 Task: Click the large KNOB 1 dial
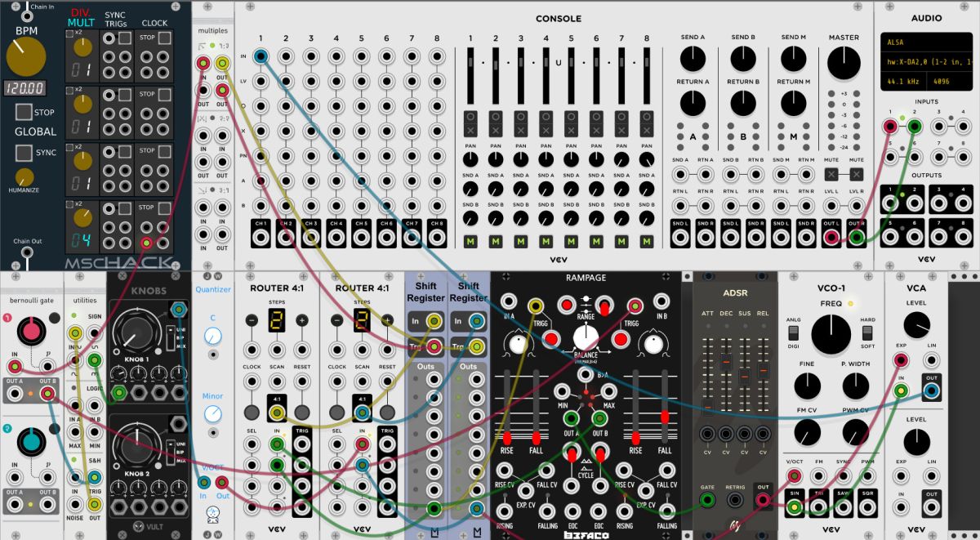tap(136, 335)
